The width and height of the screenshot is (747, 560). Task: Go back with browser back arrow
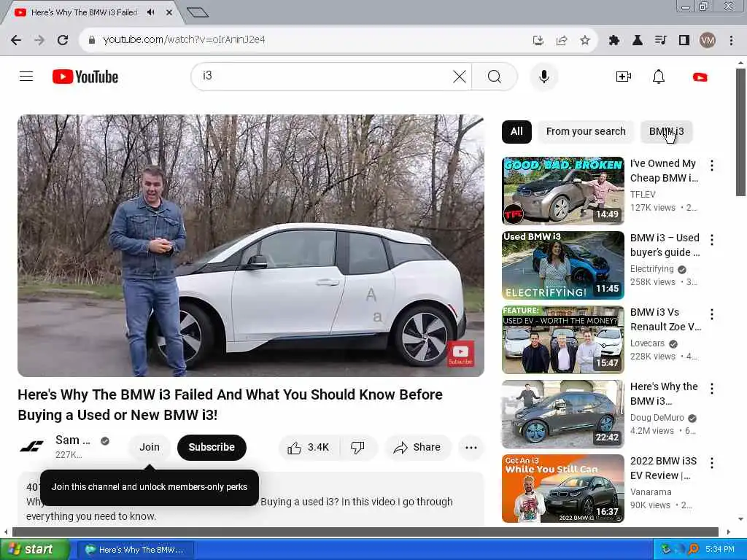click(x=16, y=40)
